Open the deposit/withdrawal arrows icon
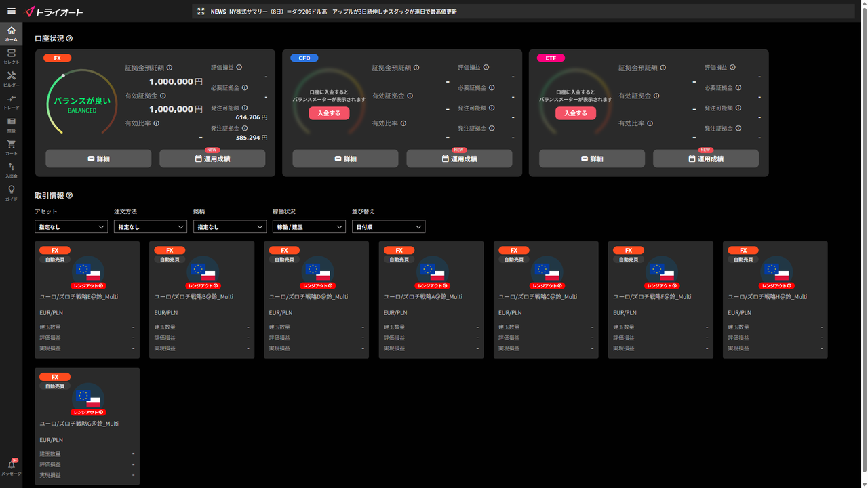This screenshot has width=868, height=488. (x=11, y=170)
